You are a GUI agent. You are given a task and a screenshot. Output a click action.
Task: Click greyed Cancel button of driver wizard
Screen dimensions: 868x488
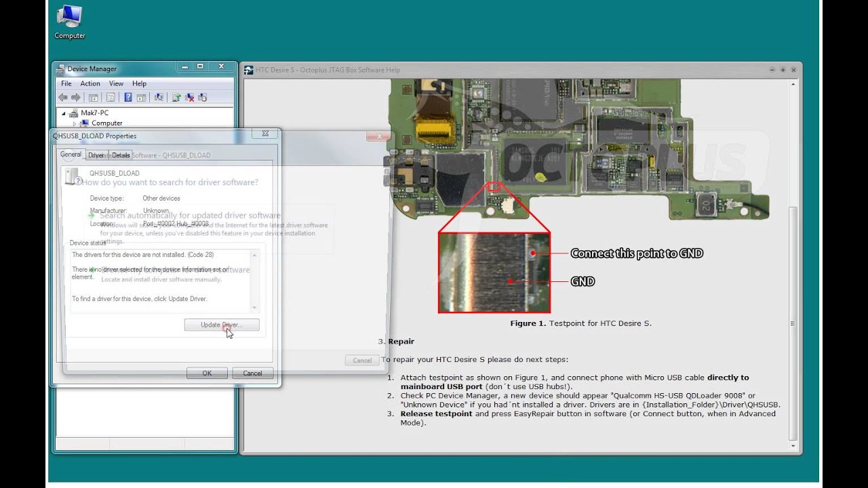[362, 360]
